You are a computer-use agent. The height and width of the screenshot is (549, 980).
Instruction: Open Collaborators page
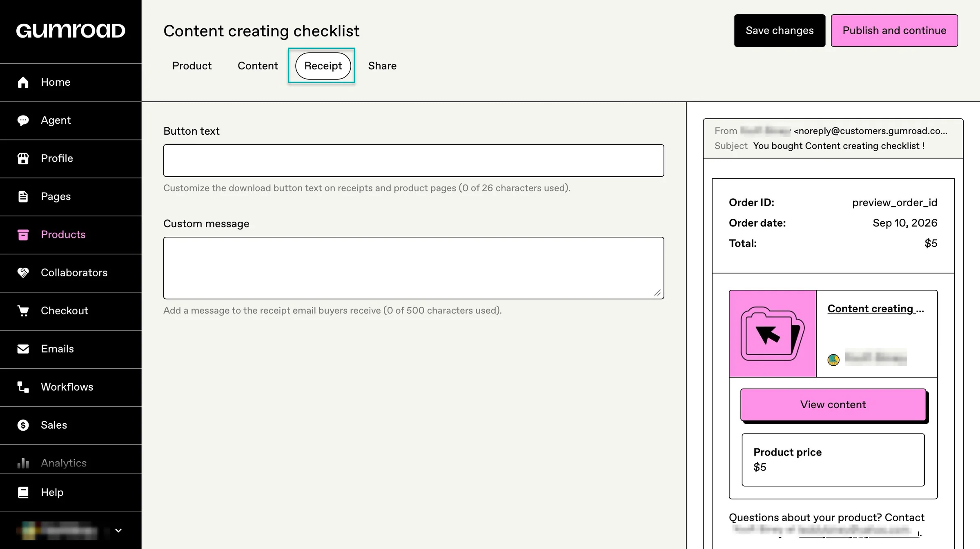[x=71, y=273]
